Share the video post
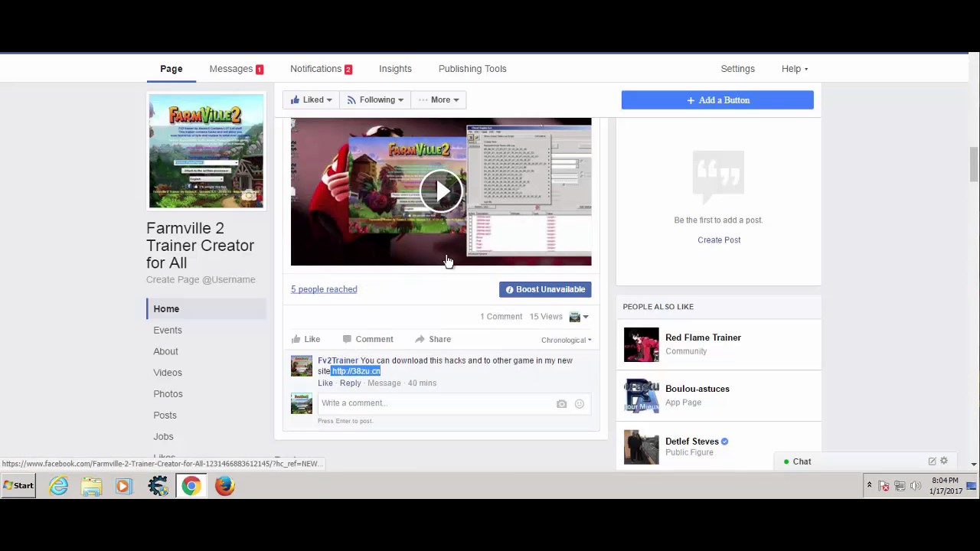This screenshot has width=980, height=551. click(x=433, y=339)
